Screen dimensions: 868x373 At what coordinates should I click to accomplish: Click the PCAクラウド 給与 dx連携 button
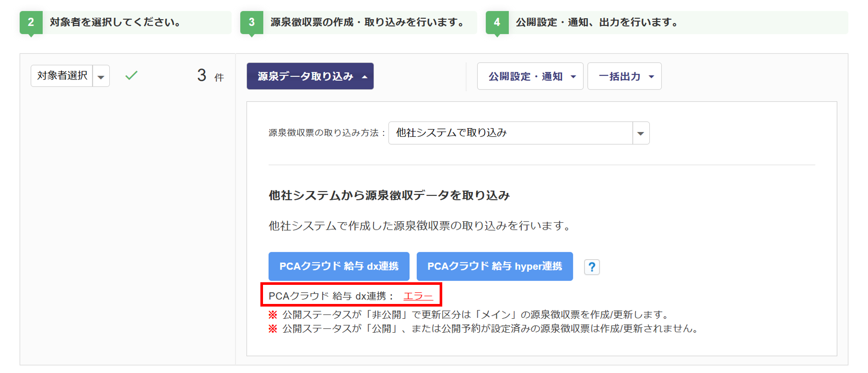339,266
